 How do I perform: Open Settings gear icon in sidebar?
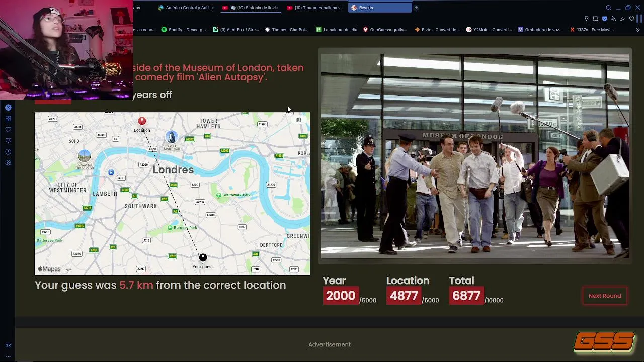coord(8,162)
